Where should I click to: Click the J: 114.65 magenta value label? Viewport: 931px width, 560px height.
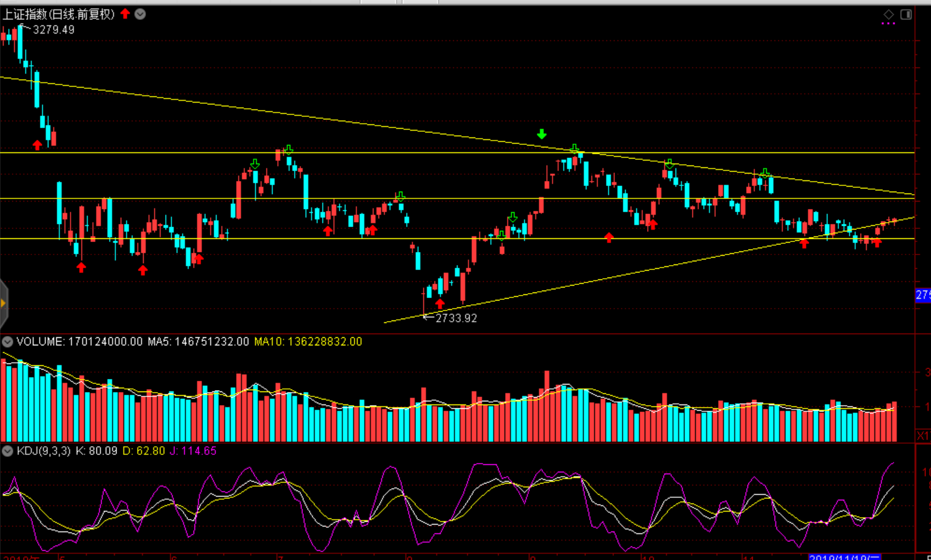click(193, 451)
